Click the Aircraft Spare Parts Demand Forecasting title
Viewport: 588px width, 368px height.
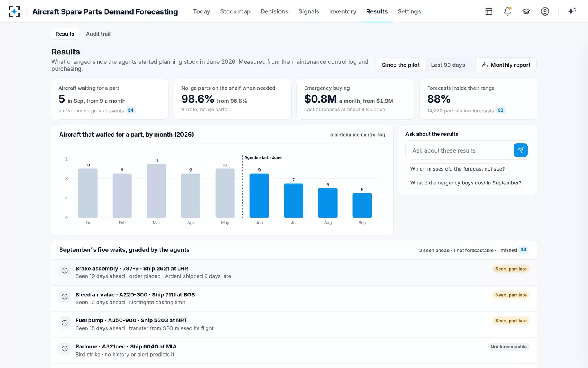tap(105, 11)
